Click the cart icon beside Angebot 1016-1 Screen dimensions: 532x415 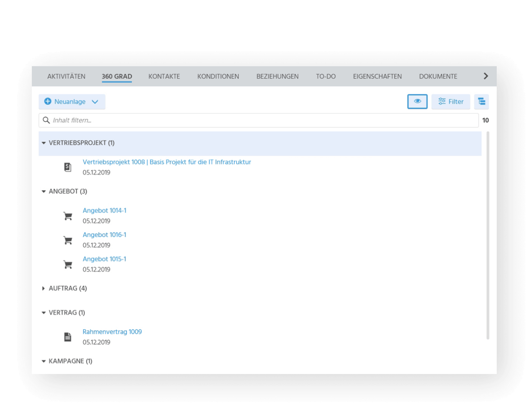click(x=68, y=240)
